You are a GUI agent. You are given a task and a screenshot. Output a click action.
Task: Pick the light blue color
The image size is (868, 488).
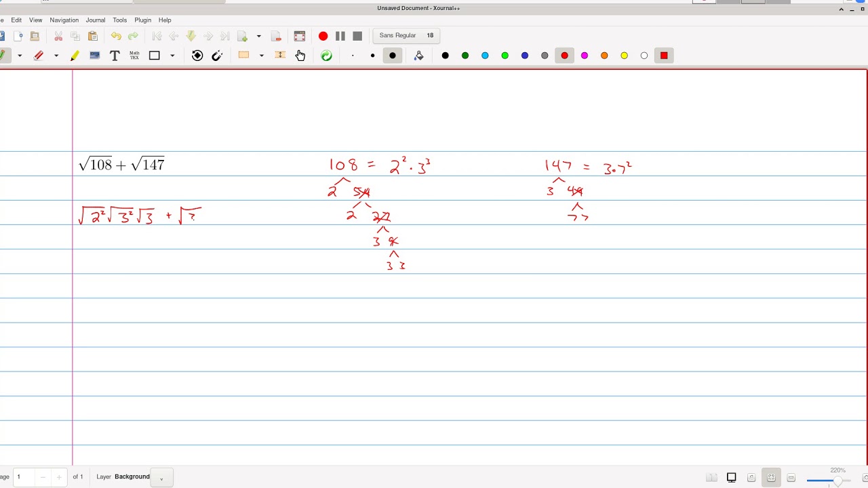click(485, 56)
